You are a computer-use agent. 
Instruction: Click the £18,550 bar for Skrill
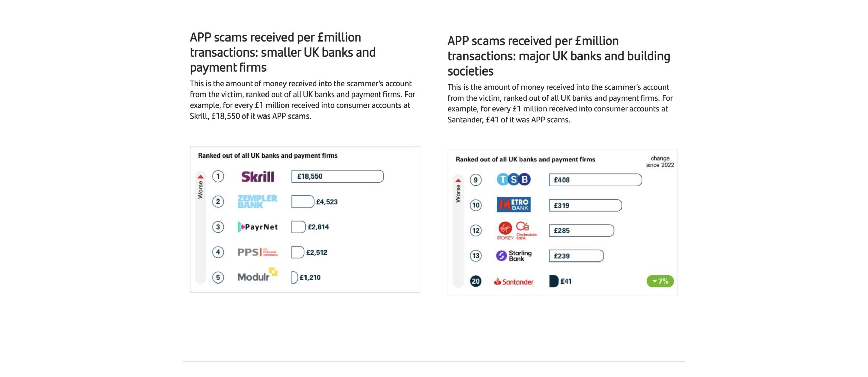(x=337, y=176)
